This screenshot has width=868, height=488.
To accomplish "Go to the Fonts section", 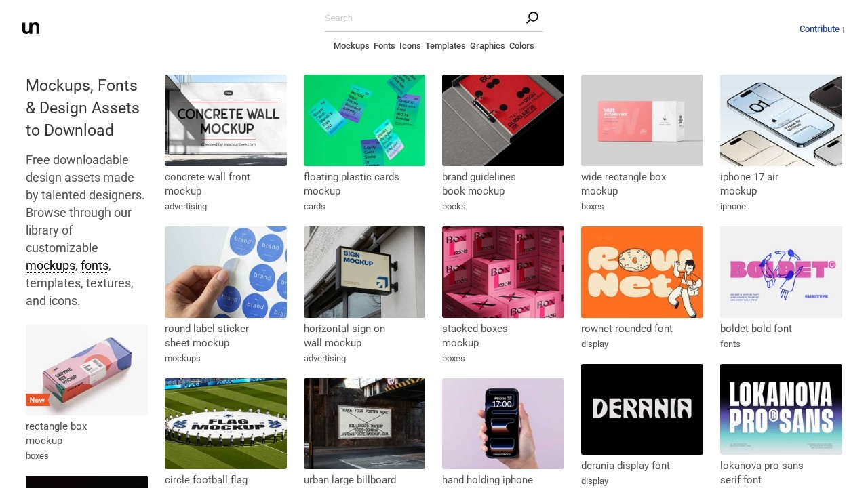I will 384,46.
